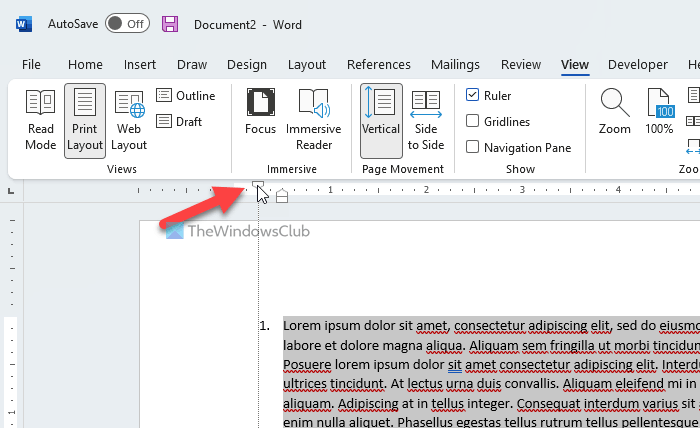Viewport: 700px width, 428px height.
Task: Click the Draft view button
Action: (x=180, y=122)
